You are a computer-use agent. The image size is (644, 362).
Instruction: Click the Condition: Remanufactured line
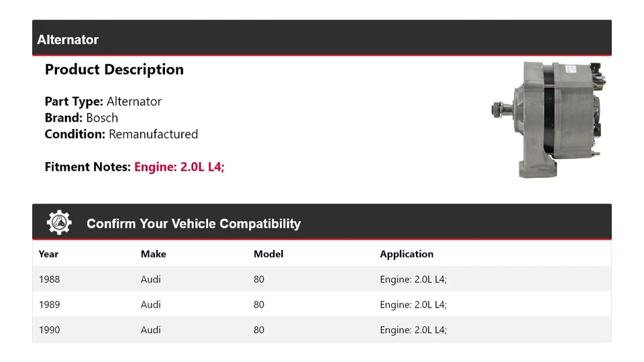pos(121,134)
